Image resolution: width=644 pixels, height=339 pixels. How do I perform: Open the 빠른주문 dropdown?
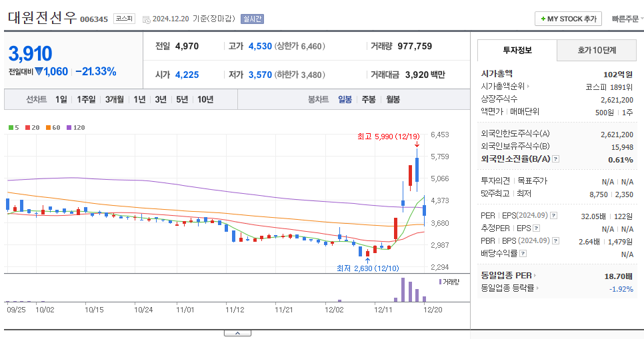pos(627,19)
